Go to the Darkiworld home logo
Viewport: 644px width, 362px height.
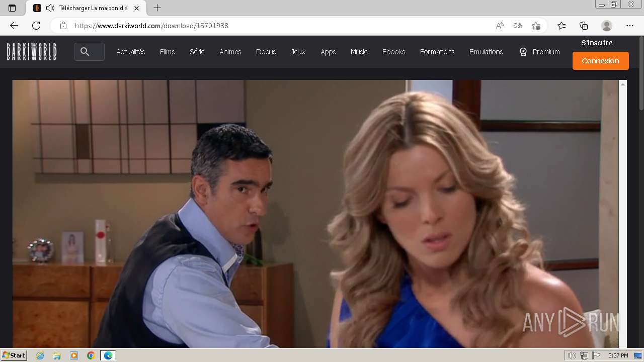(x=32, y=52)
